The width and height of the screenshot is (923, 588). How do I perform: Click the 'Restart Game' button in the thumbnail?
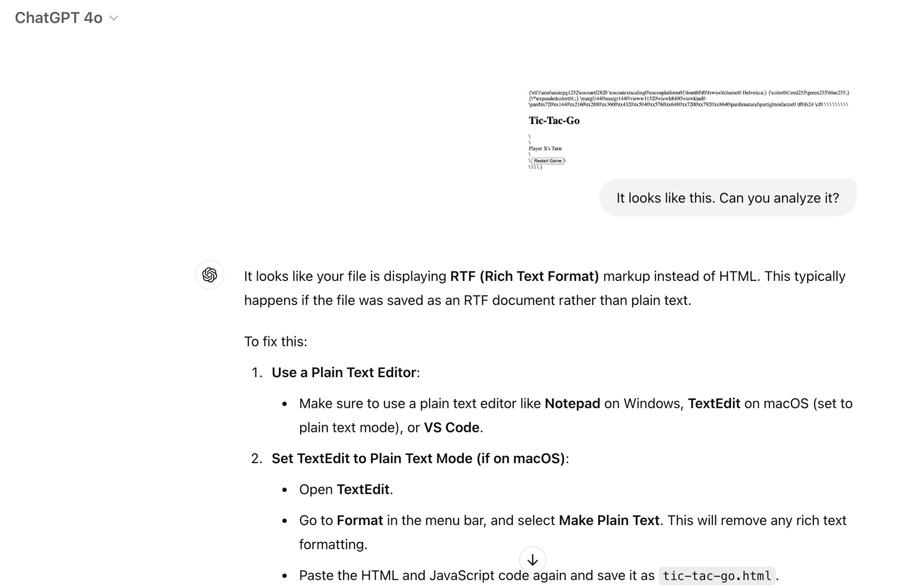click(548, 161)
